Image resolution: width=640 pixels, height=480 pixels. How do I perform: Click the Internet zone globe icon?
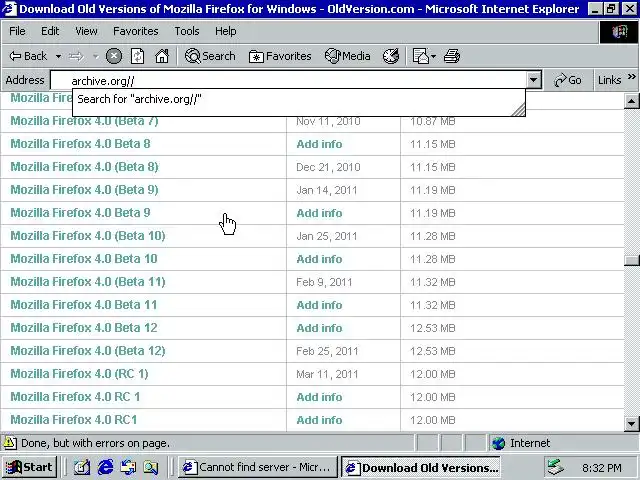coord(498,443)
